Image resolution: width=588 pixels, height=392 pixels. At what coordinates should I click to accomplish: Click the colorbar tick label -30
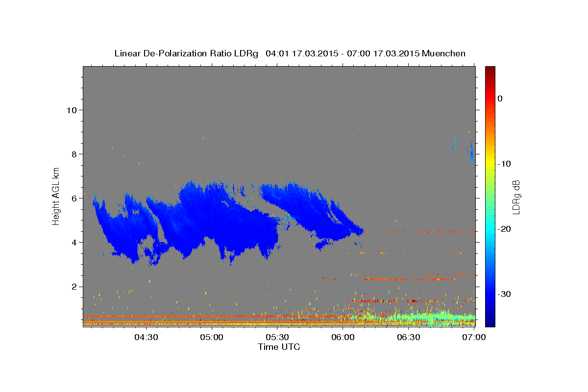[504, 294]
